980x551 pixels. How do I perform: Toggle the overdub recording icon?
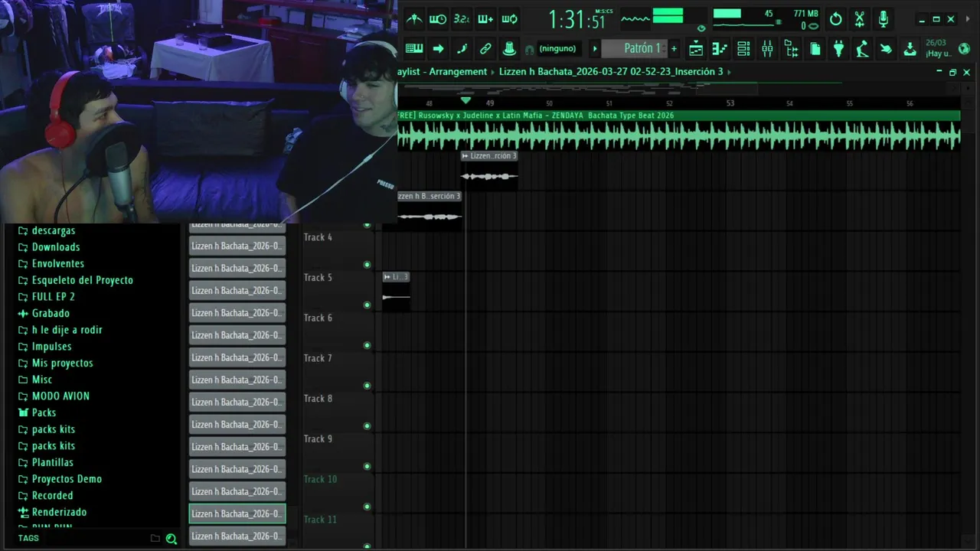point(485,19)
